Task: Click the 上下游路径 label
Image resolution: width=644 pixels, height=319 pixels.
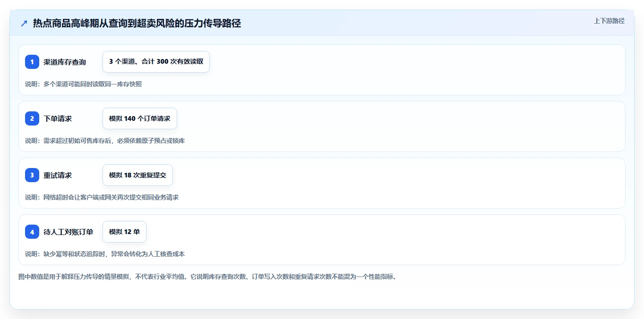Action: [x=609, y=21]
